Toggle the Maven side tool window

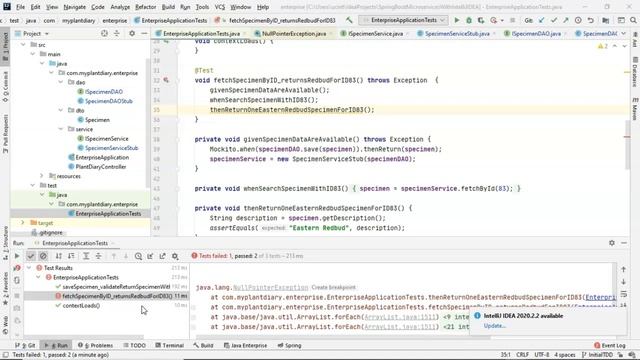point(635,109)
